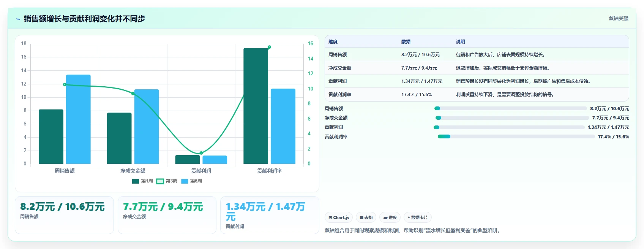Viewport: 644px width, 249px height.
Task: Click the 贡献利润 progress bar
Action: (509, 127)
